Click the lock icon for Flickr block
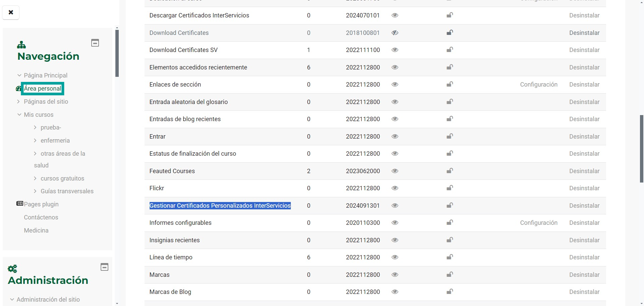 pos(449,188)
